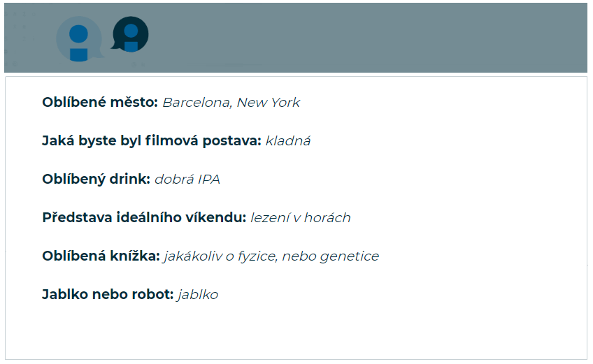Viewport: 593px width, 364px height.
Task: Click the 'Jablko nebo robot:' label
Action: coord(107,295)
